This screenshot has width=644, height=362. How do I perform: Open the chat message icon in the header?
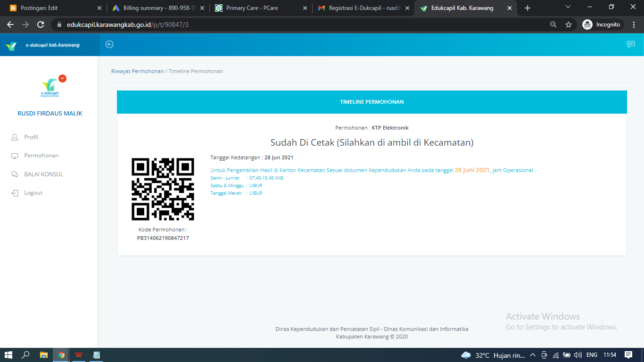tap(630, 44)
